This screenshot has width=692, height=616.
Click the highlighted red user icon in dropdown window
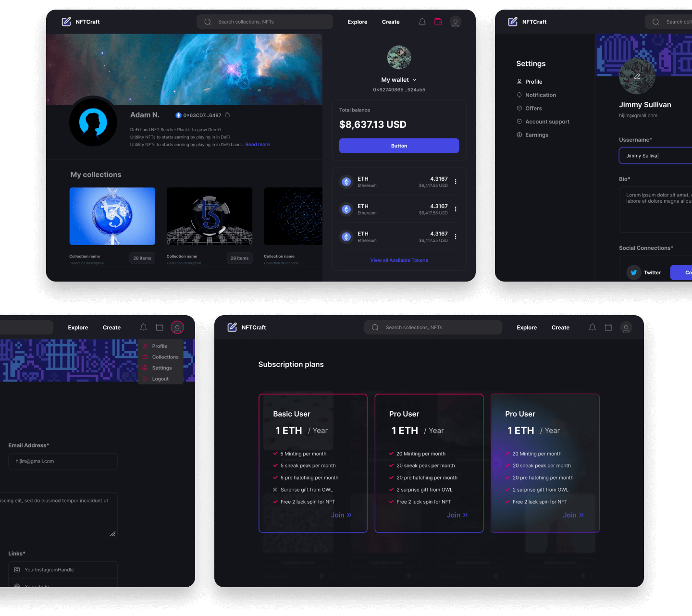(x=177, y=327)
